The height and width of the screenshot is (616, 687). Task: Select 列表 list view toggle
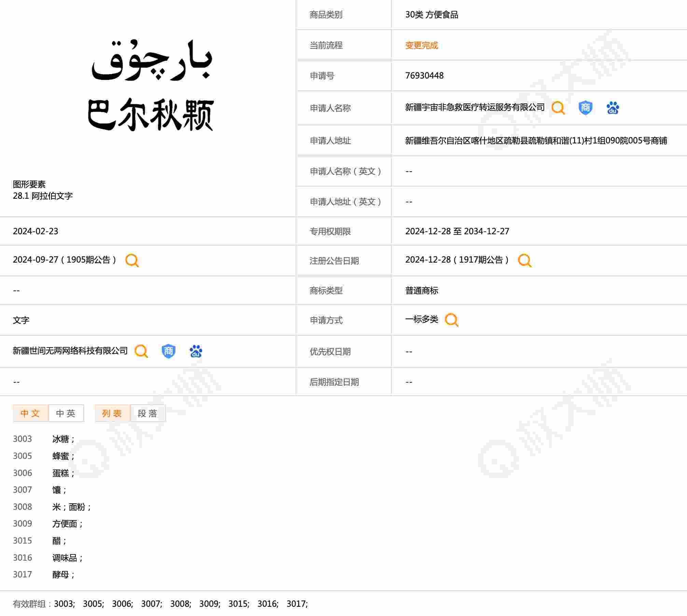(112, 414)
